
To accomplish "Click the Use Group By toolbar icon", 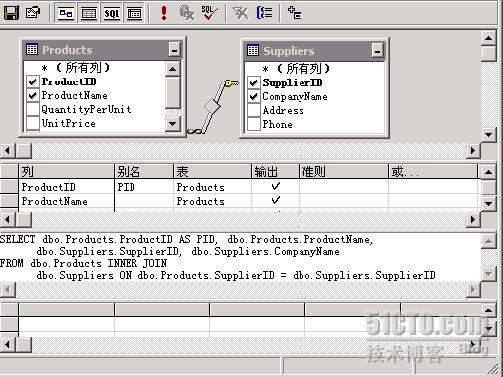I will [x=264, y=13].
